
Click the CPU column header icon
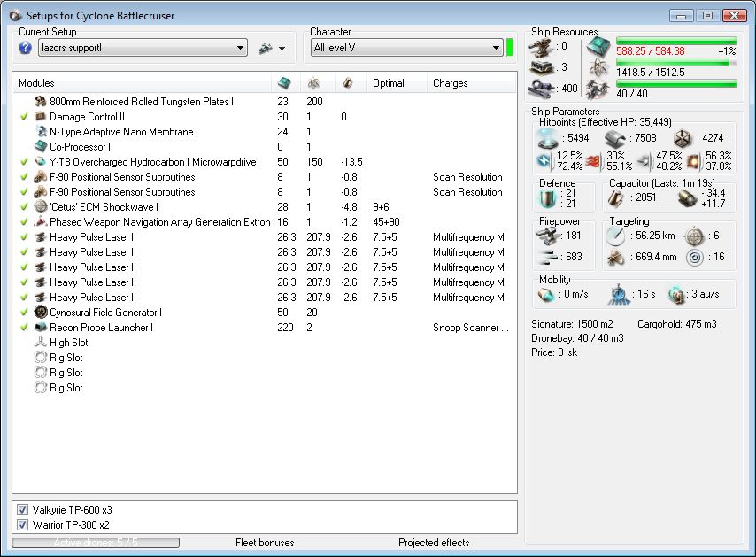(x=284, y=83)
